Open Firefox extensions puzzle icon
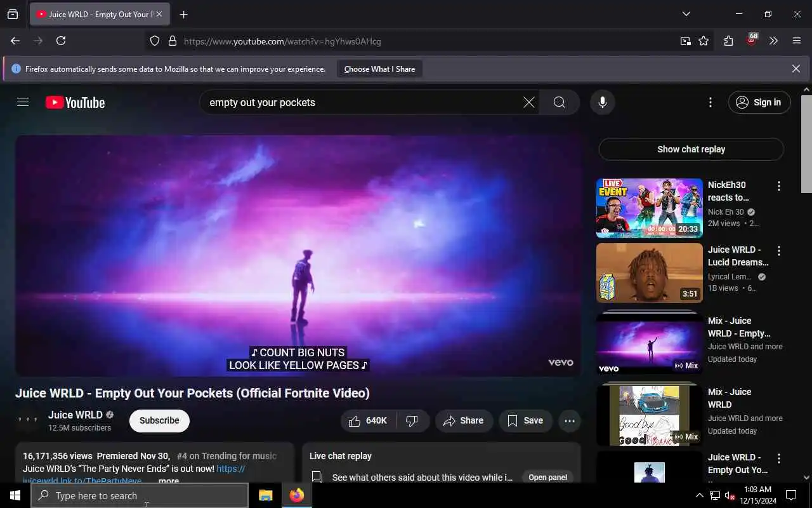Screen dimensions: 812x508 pos(728,41)
